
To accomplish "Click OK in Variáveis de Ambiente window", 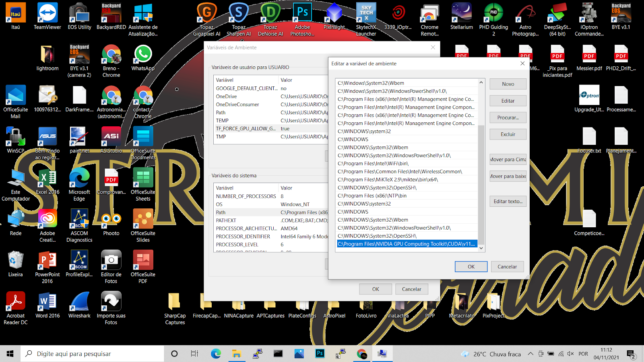I will [x=376, y=289].
